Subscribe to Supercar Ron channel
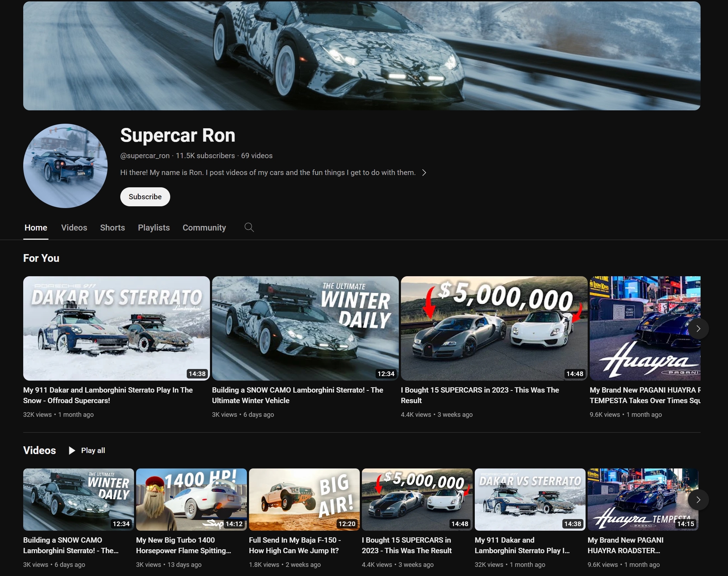 [x=145, y=197]
